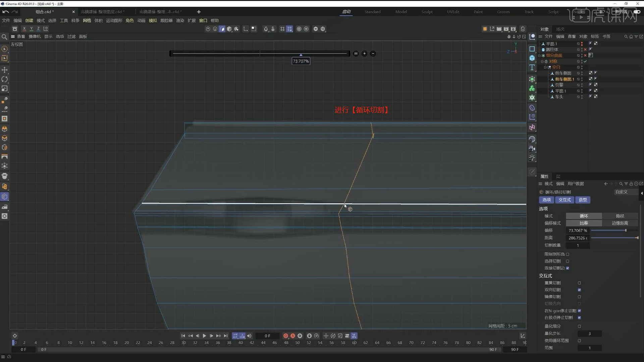Open the 自定义 preset dropdown
Image resolution: width=644 pixels, height=362 pixels.
[x=626, y=192]
